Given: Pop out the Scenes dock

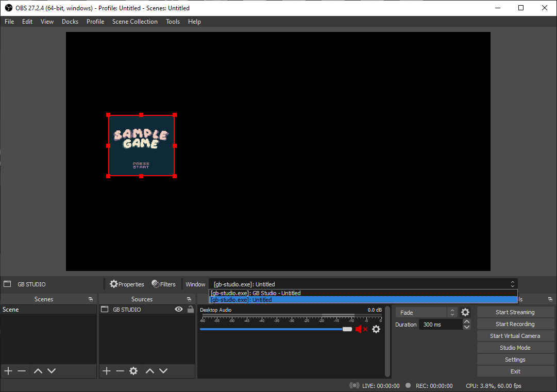Looking at the screenshot, I should 91,299.
